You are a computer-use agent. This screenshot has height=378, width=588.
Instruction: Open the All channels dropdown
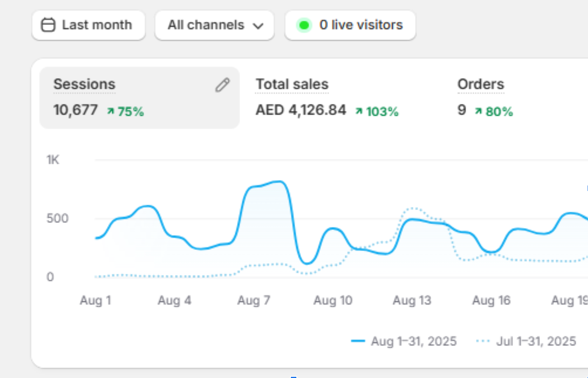206,25
